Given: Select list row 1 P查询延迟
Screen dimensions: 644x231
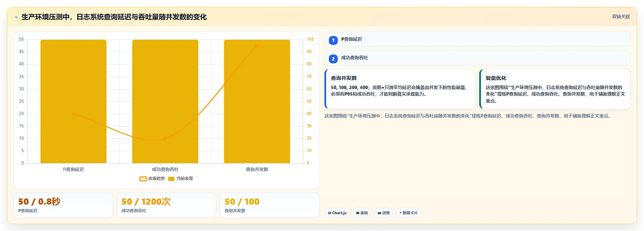Looking at the screenshot, I should pyautogui.click(x=477, y=39).
